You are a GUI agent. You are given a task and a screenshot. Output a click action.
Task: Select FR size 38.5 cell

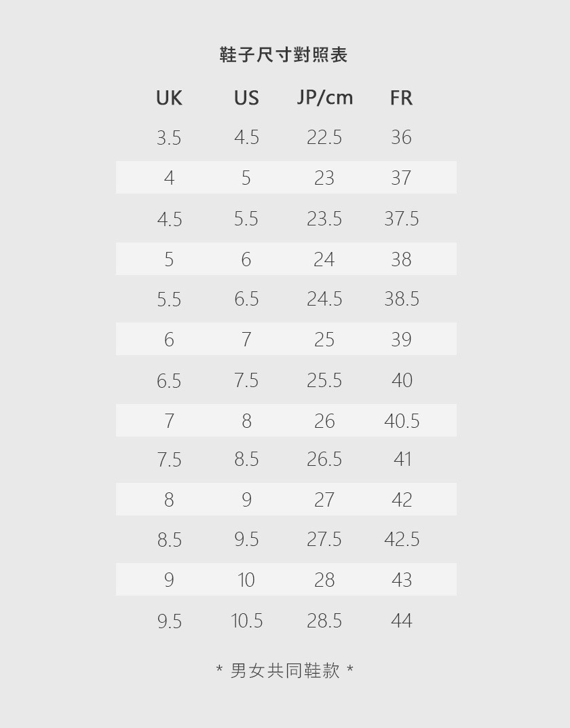(x=401, y=299)
